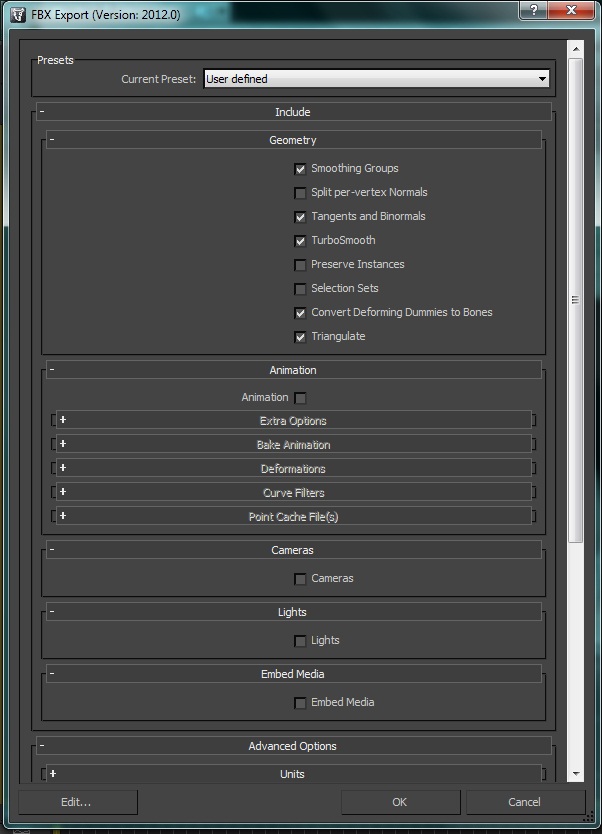Image resolution: width=602 pixels, height=834 pixels.
Task: Check the Selection Sets box
Action: click(x=300, y=288)
